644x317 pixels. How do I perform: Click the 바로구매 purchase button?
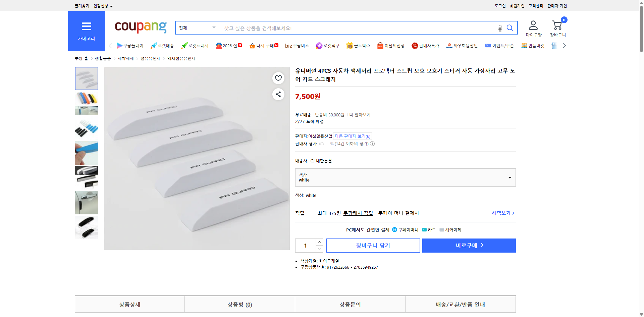[x=469, y=245]
